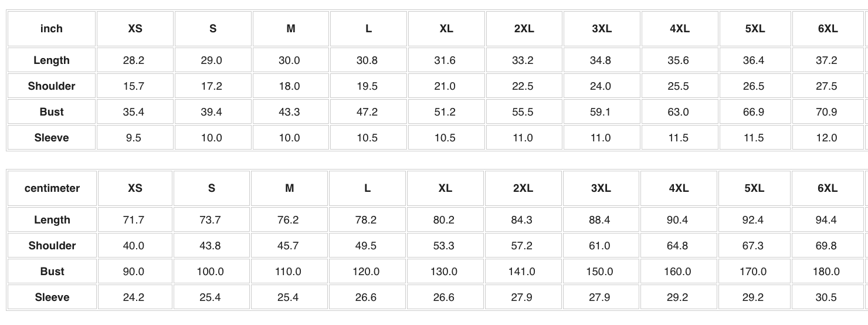This screenshot has height=325, width=868.
Task: Select the 141.0 bust value for 2XL
Action: click(521, 272)
